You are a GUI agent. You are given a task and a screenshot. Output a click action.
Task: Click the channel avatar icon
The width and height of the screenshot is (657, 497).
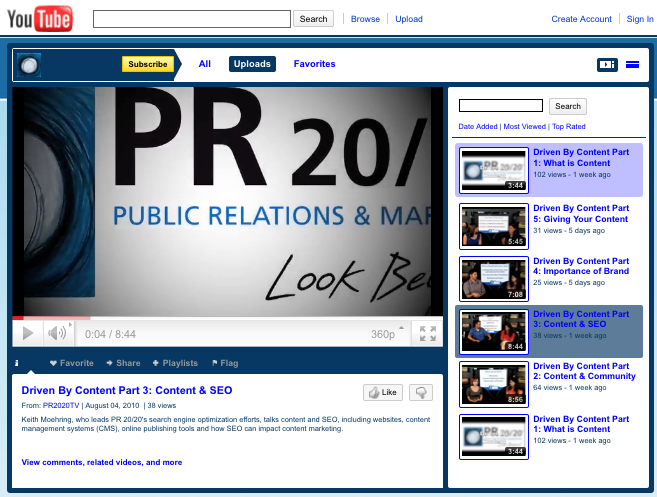pyautogui.click(x=29, y=65)
